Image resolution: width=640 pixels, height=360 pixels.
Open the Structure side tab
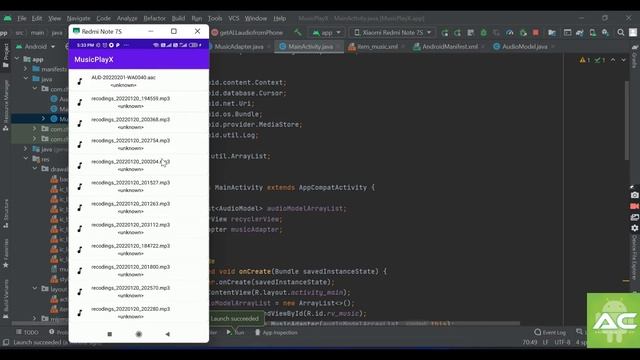tap(6, 214)
